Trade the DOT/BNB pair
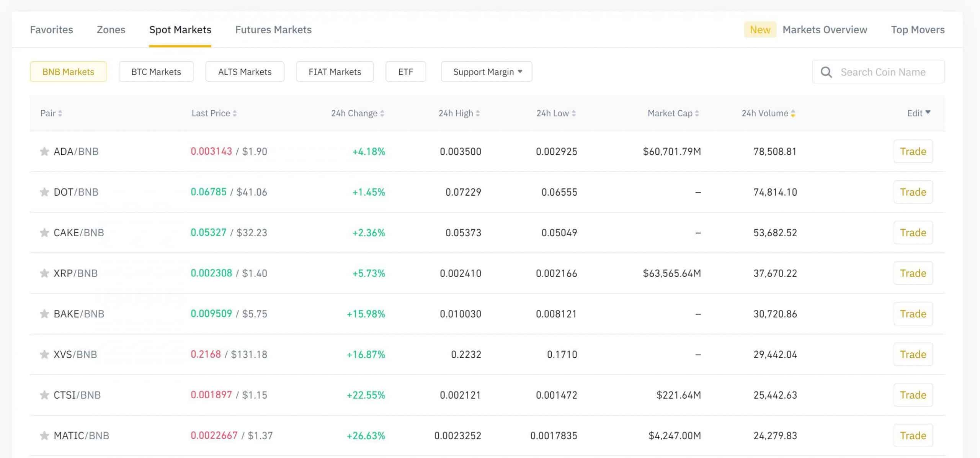Viewport: 980px width, 458px height. pos(913,192)
